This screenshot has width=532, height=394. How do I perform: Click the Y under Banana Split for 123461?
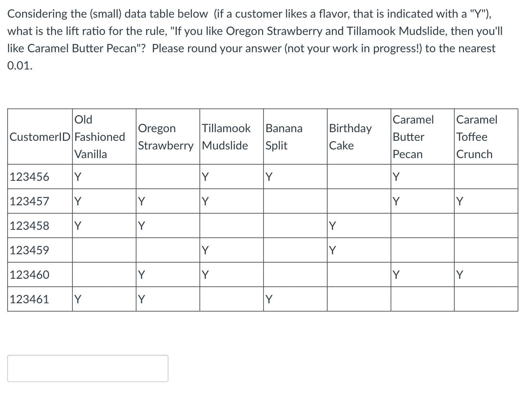[x=269, y=299]
